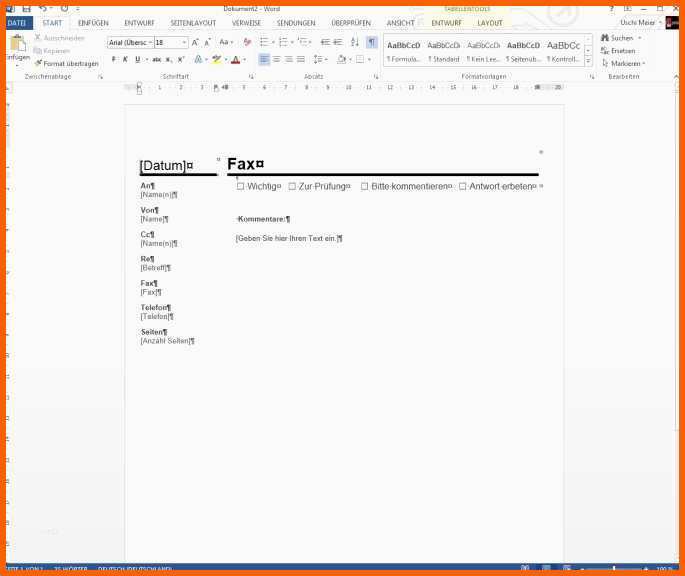This screenshot has width=685, height=576.
Task: Align text left
Action: [264, 59]
